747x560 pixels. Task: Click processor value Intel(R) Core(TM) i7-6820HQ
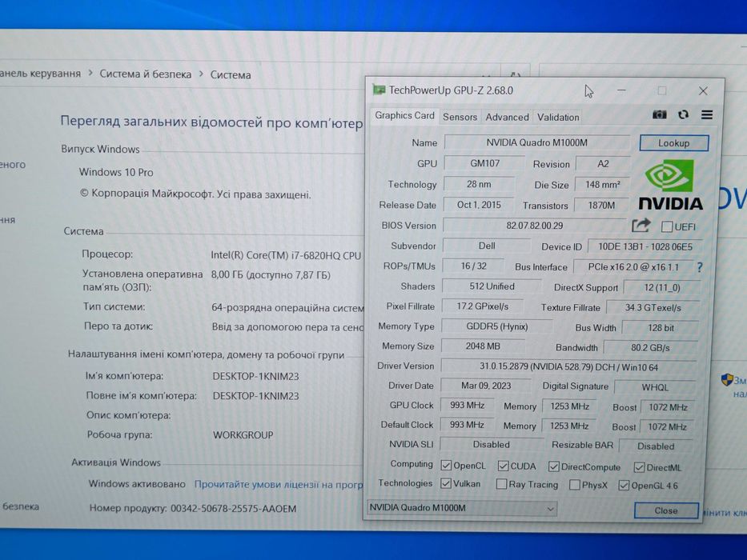tap(287, 255)
